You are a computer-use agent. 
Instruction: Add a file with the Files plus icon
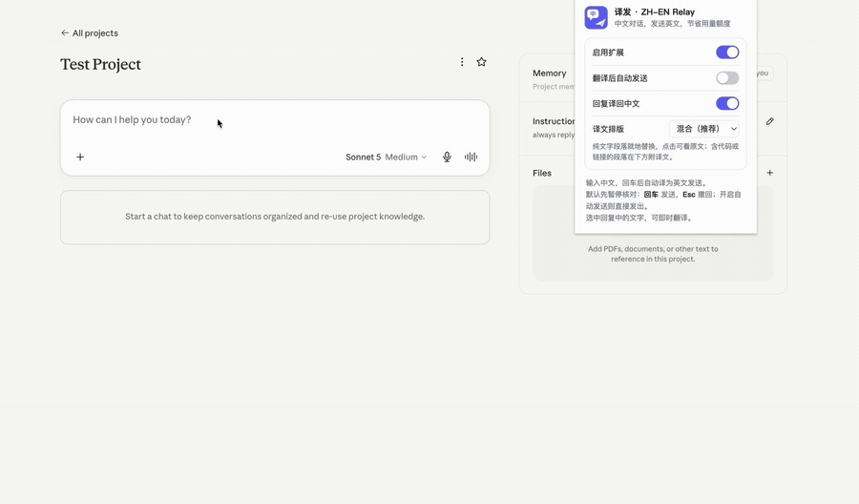point(769,173)
